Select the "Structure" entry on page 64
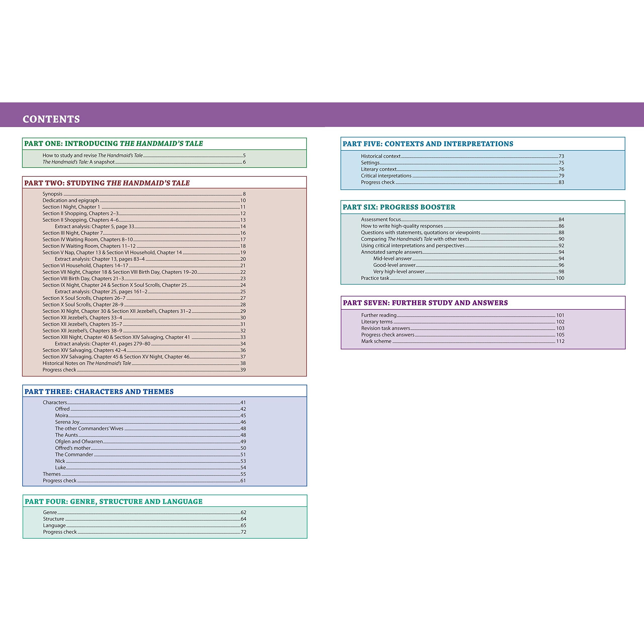 [x=145, y=519]
